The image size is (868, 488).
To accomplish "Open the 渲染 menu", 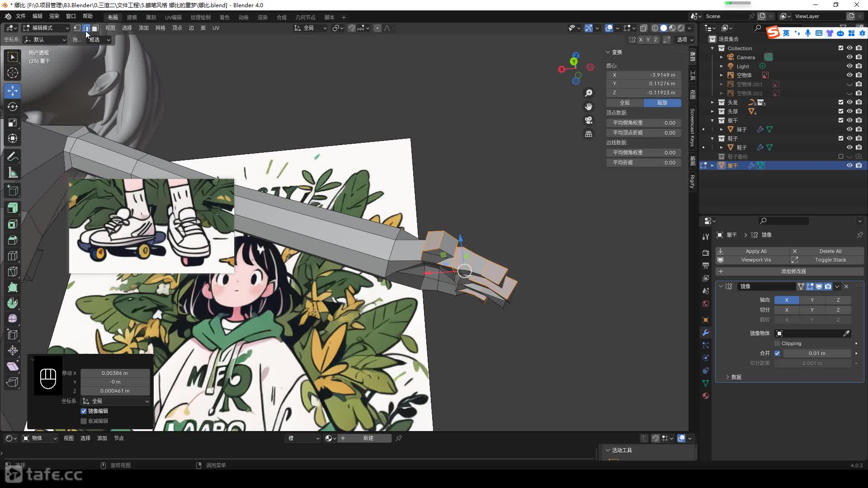I will click(54, 16).
